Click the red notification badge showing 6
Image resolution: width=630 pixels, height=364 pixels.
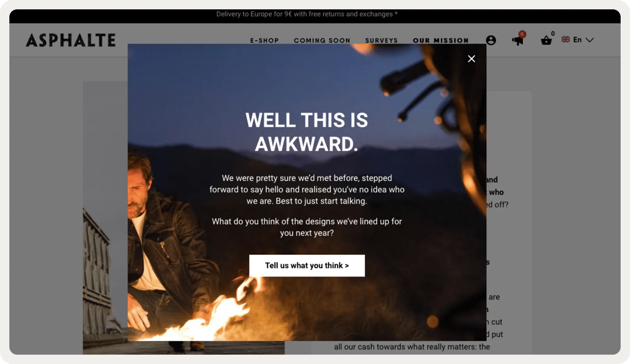pyautogui.click(x=522, y=34)
